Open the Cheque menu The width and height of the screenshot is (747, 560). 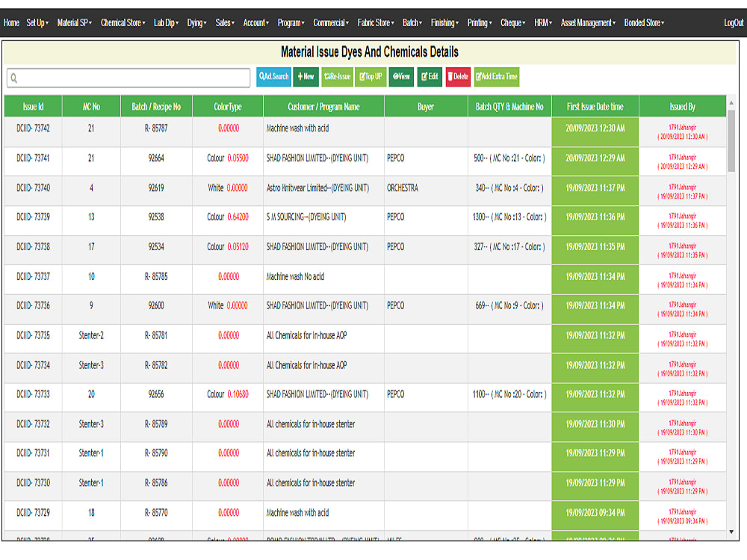pyautogui.click(x=512, y=23)
